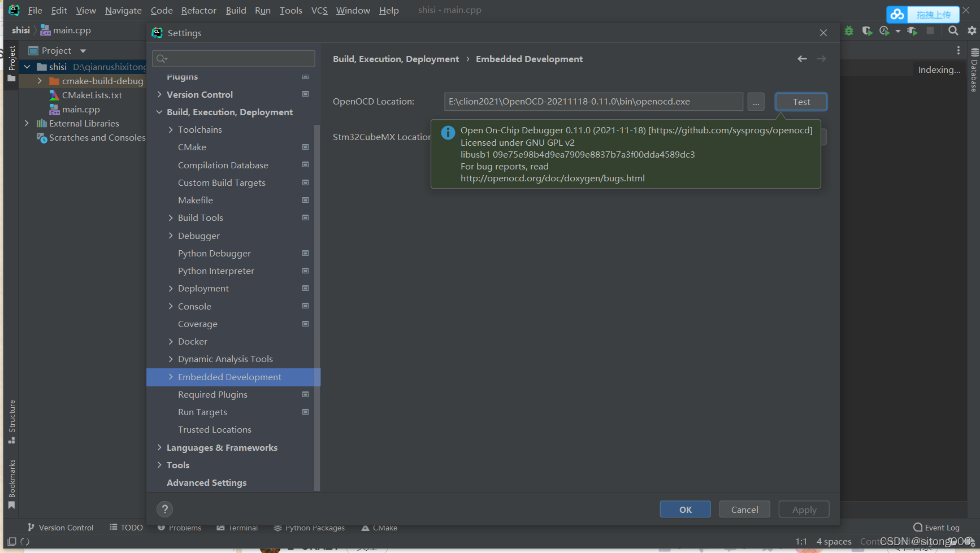This screenshot has width=980, height=553.
Task: Expand Languages & Frameworks section
Action: pyautogui.click(x=159, y=447)
